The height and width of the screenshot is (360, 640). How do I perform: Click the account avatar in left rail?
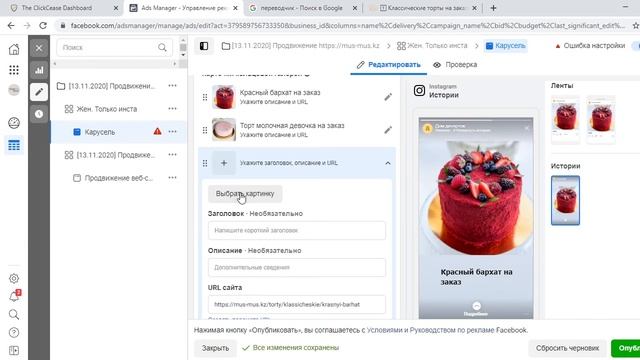pyautogui.click(x=14, y=90)
